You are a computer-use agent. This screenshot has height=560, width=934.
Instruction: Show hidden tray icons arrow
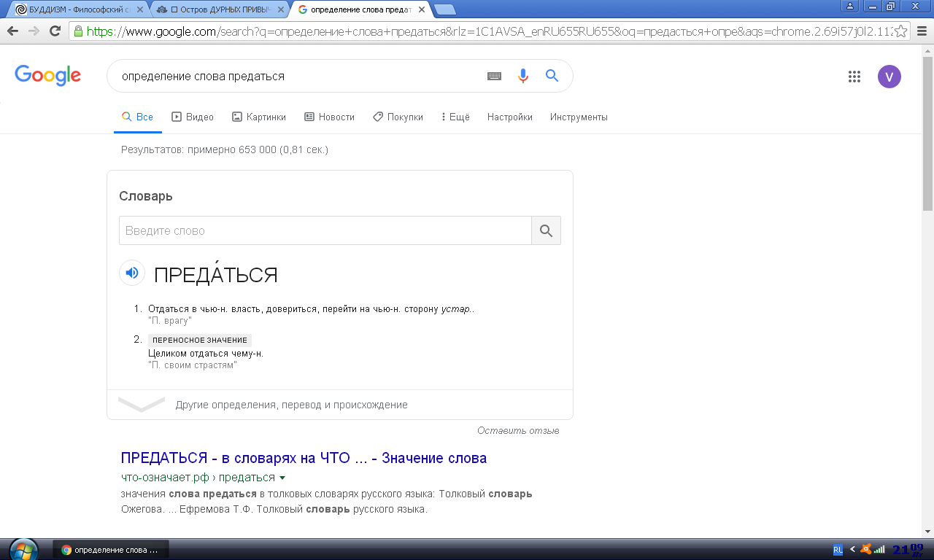(852, 549)
